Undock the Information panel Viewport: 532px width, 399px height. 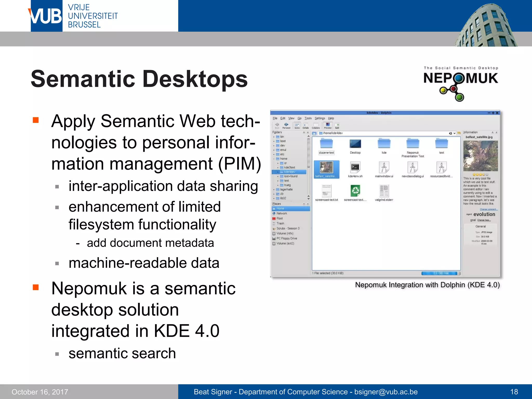(x=493, y=132)
